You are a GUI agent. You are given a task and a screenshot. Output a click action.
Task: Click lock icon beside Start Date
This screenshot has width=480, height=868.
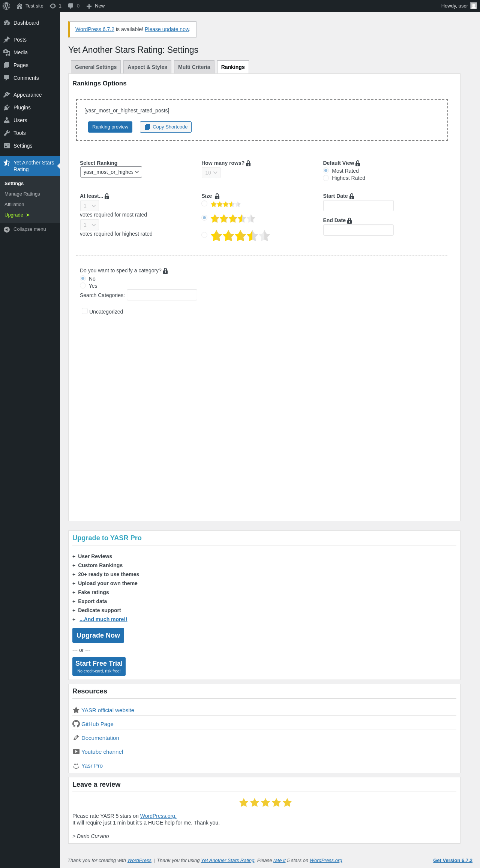point(352,196)
